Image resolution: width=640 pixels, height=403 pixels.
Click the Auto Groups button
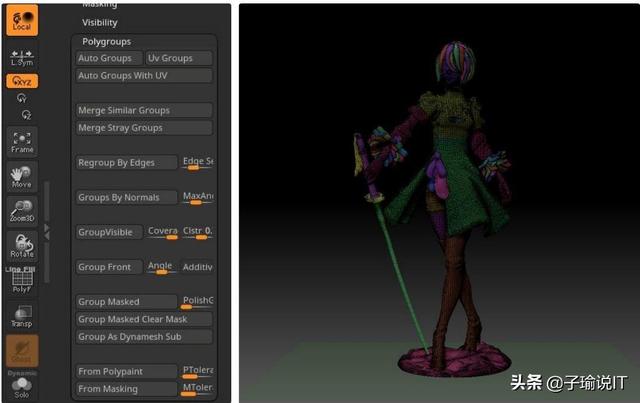click(x=109, y=58)
